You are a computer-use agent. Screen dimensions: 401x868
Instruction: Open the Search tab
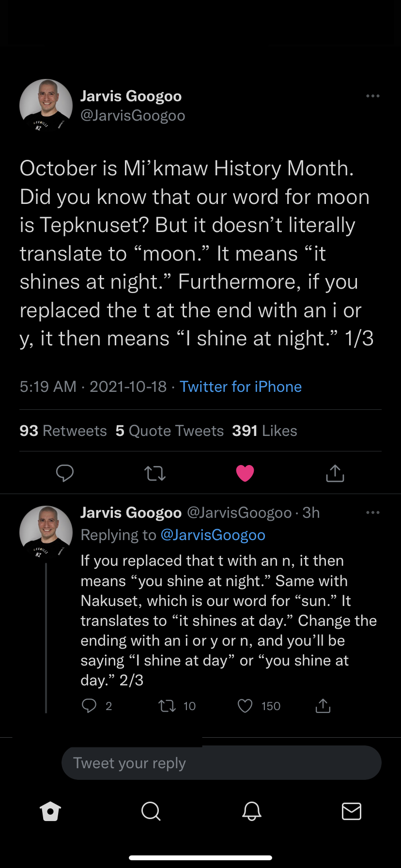(151, 811)
